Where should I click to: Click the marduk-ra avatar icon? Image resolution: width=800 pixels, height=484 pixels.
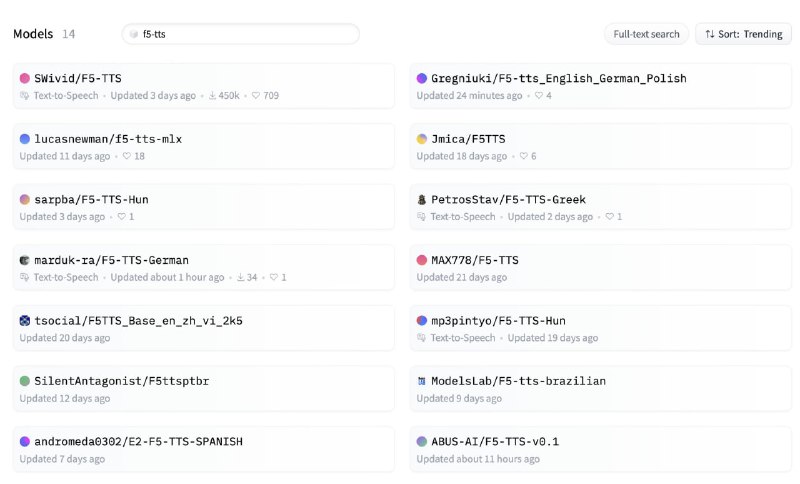24,260
